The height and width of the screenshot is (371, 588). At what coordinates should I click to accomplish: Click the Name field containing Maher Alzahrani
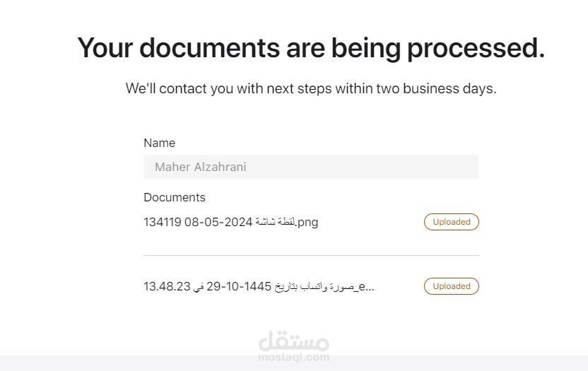311,167
